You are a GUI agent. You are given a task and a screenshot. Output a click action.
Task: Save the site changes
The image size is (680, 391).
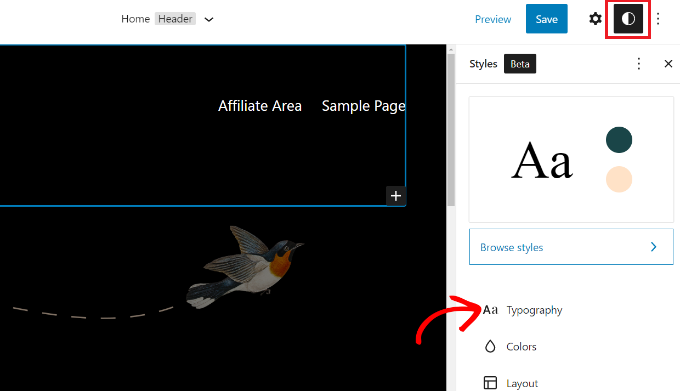(x=546, y=19)
